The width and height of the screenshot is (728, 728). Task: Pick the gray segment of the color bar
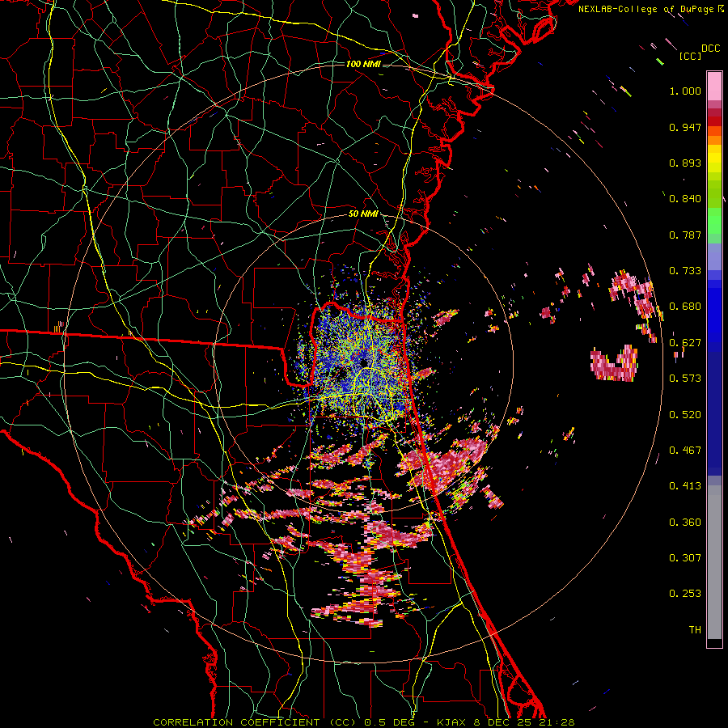click(714, 562)
